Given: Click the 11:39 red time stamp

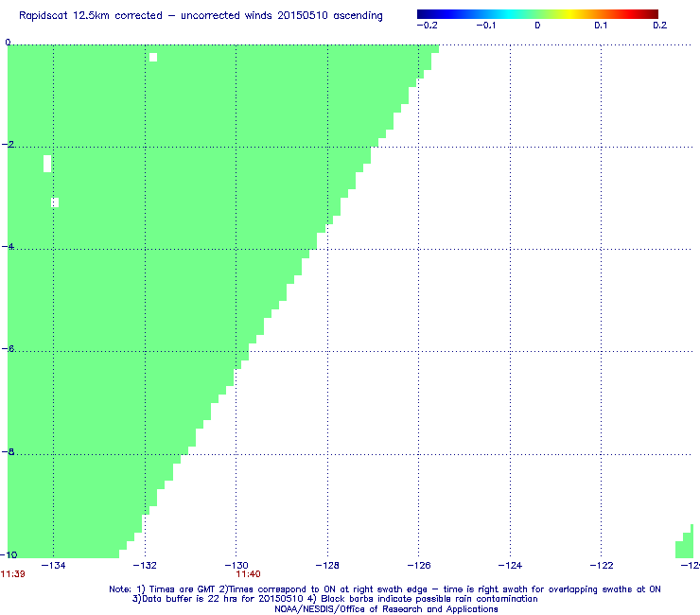Looking at the screenshot, I should [x=13, y=574].
